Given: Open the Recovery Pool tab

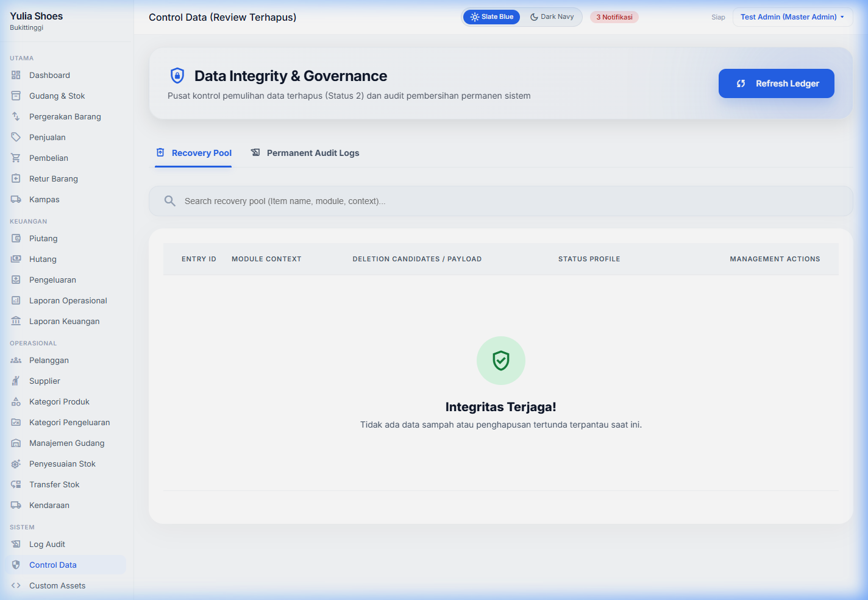Looking at the screenshot, I should click(x=194, y=153).
